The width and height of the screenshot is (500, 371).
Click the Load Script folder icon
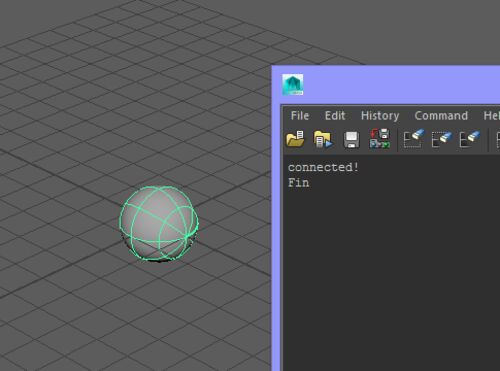[x=295, y=139]
